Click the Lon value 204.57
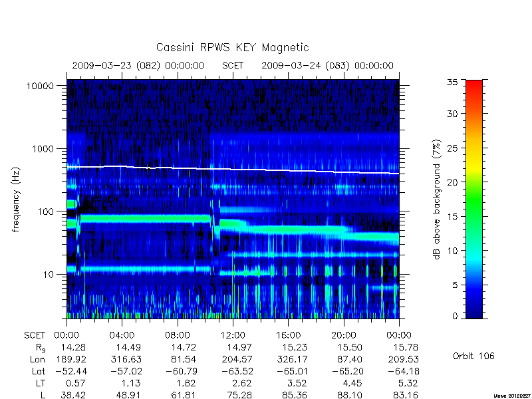The image size is (532, 399). tap(237, 359)
